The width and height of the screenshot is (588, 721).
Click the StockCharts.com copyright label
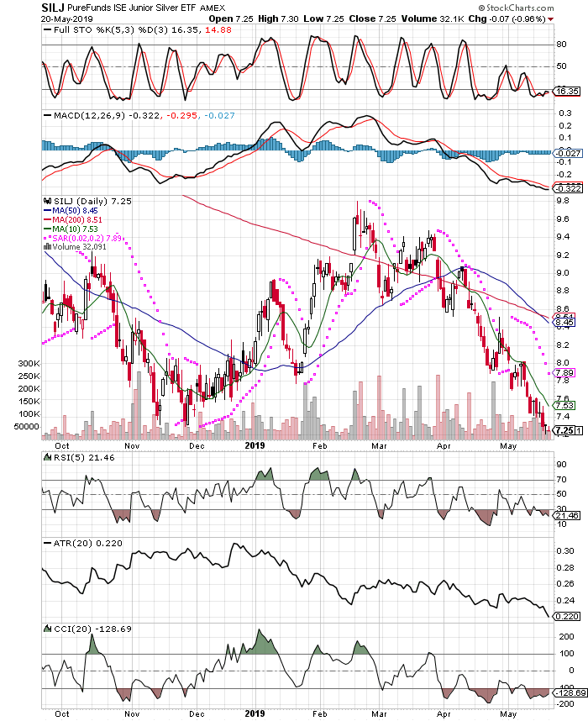click(516, 8)
